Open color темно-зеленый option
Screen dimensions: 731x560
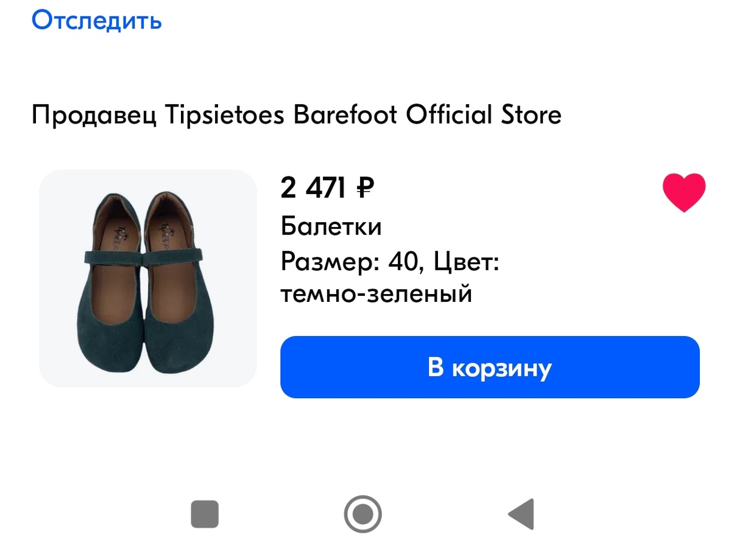pos(377,294)
